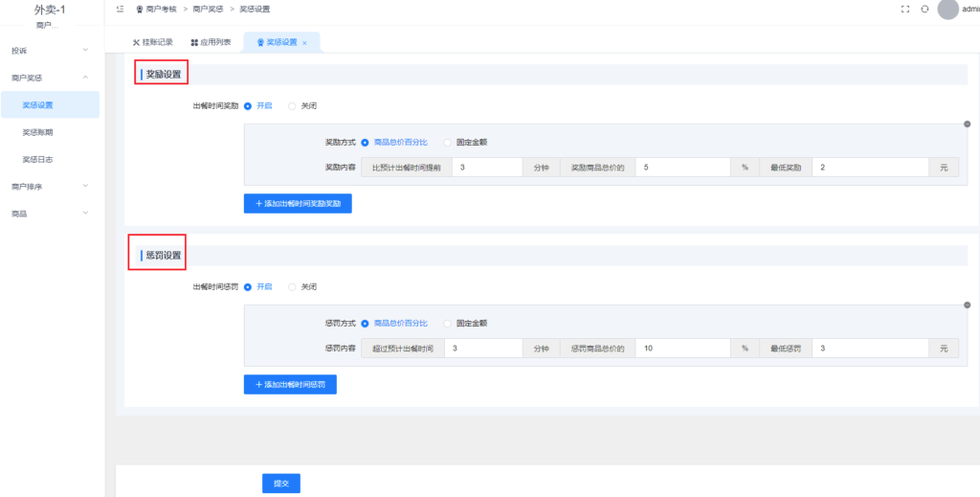This screenshot has width=980, height=497.
Task: Close the 奖惩设置 tab with its x icon
Action: point(304,43)
